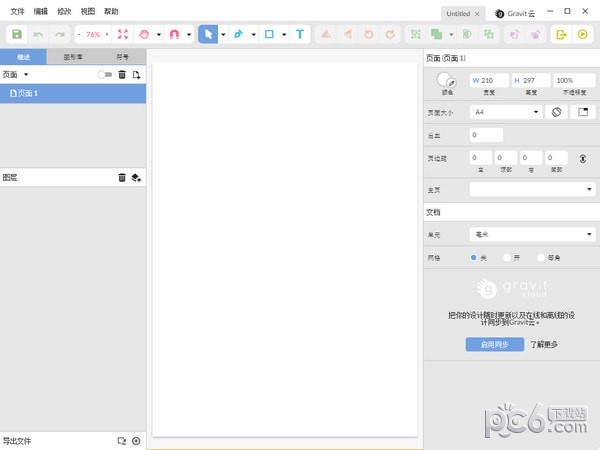The image size is (600, 450).
Task: Add a new layer in 图层 panel
Action: point(136,178)
